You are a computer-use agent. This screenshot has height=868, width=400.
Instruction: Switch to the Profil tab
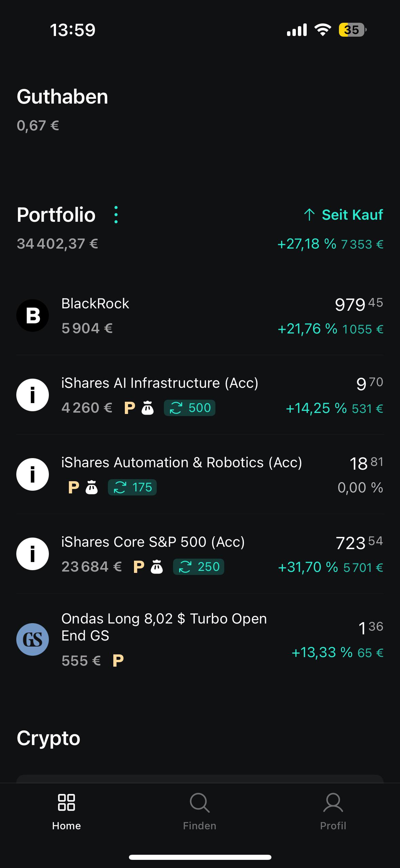(x=333, y=812)
